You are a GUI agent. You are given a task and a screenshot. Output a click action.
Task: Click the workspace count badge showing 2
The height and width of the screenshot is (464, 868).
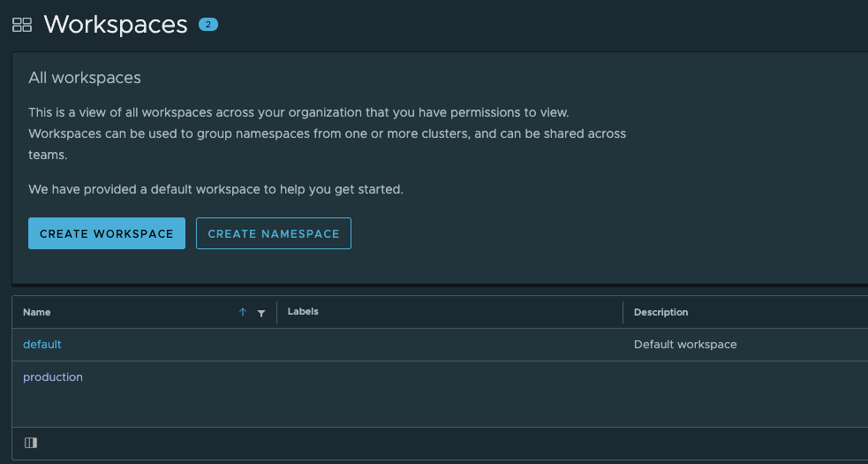tap(208, 25)
